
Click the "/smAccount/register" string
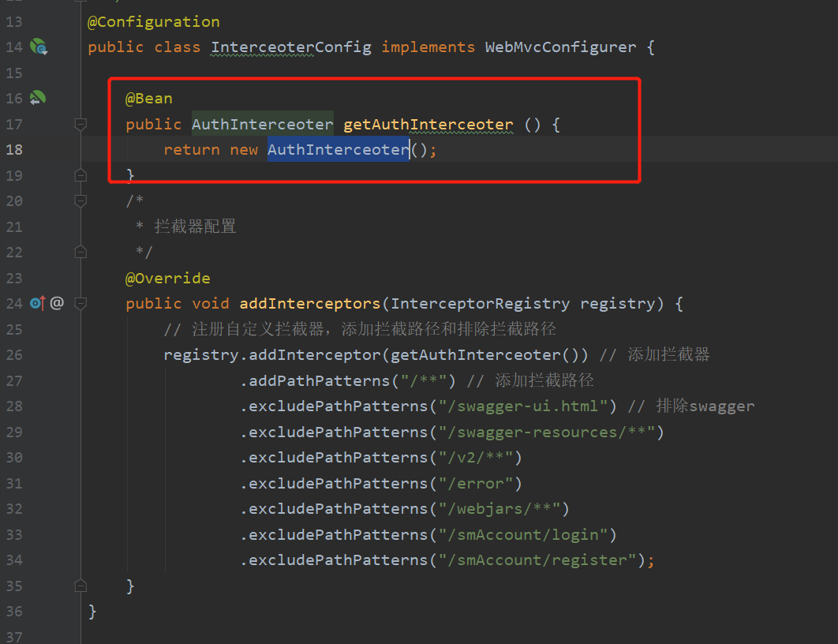coord(537,560)
